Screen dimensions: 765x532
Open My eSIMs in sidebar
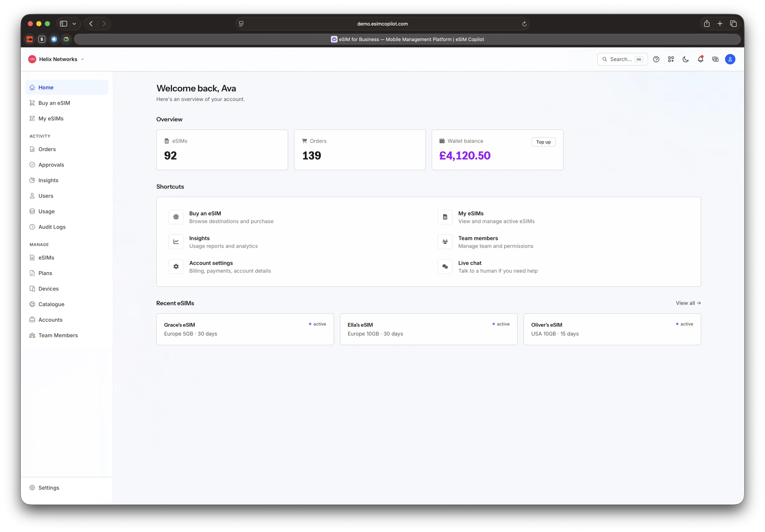point(67,119)
